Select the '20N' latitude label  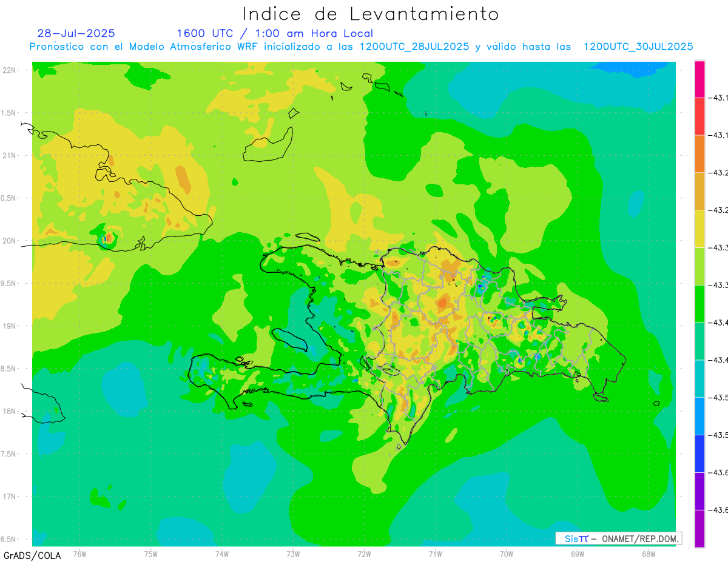[x=10, y=241]
